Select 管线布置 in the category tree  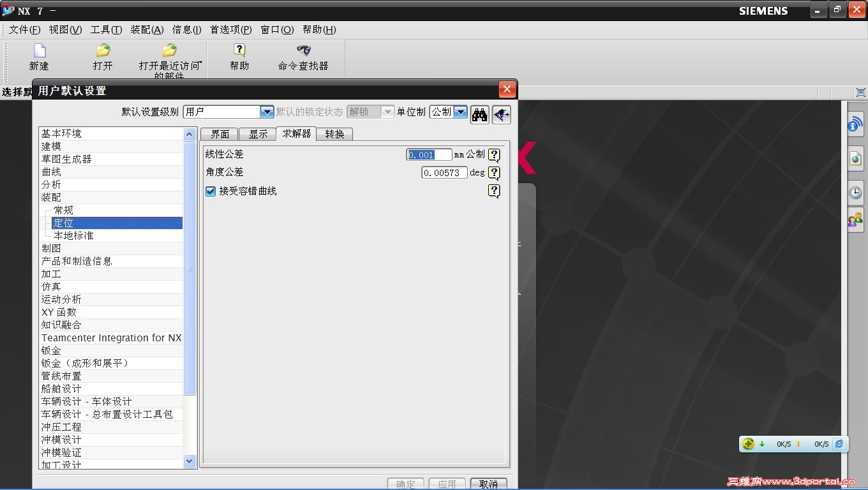61,376
